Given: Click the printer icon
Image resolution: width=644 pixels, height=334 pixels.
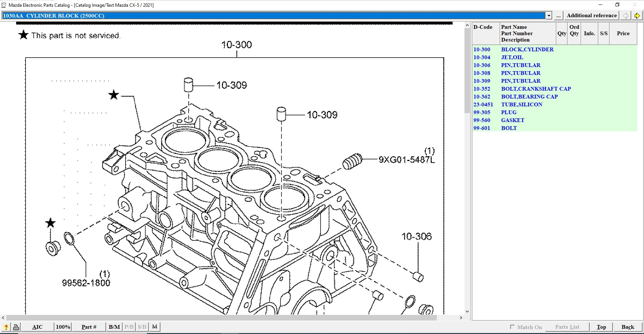Looking at the screenshot, I should pyautogui.click(x=16, y=327).
